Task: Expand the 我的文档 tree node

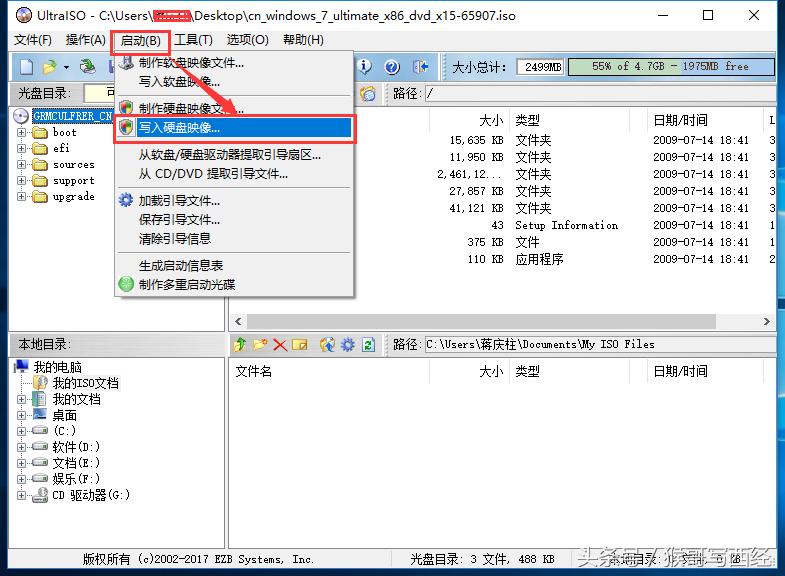Action: click(21, 399)
